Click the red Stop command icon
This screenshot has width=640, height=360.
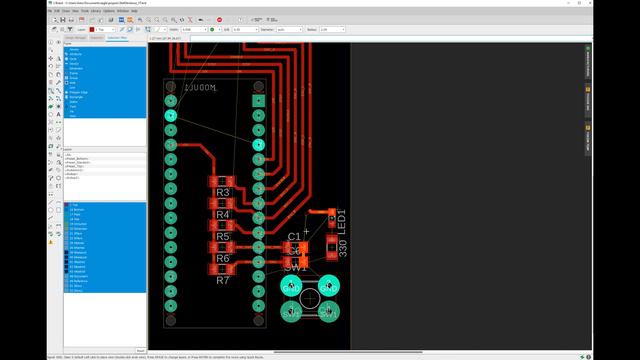[x=219, y=20]
